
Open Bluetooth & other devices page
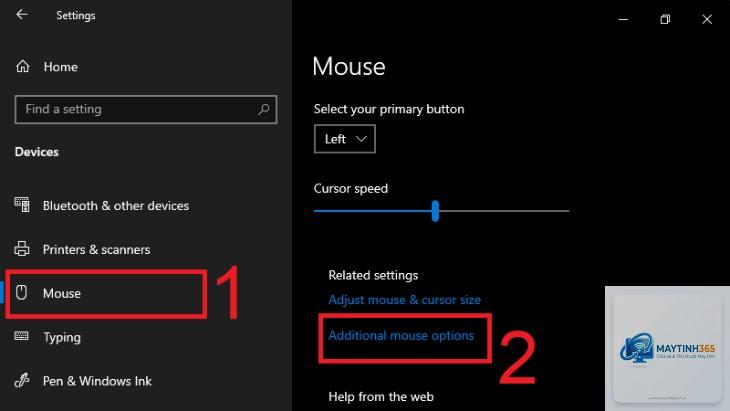point(116,206)
